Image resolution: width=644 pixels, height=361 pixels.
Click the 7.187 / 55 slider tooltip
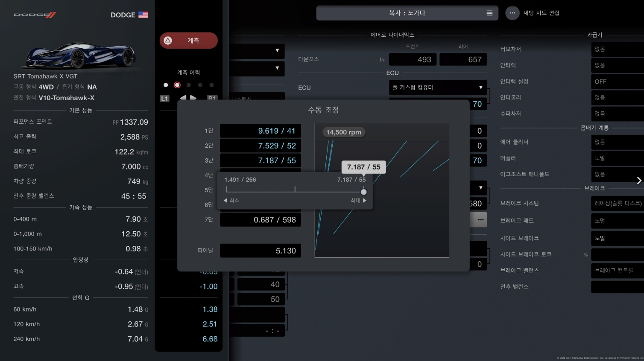(x=363, y=167)
